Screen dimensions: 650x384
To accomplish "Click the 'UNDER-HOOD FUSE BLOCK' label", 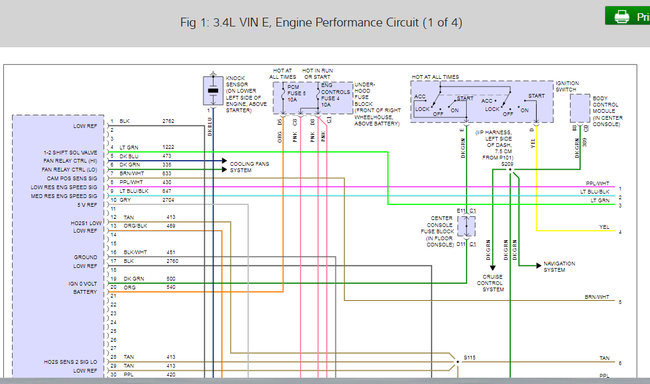I will pos(364,94).
